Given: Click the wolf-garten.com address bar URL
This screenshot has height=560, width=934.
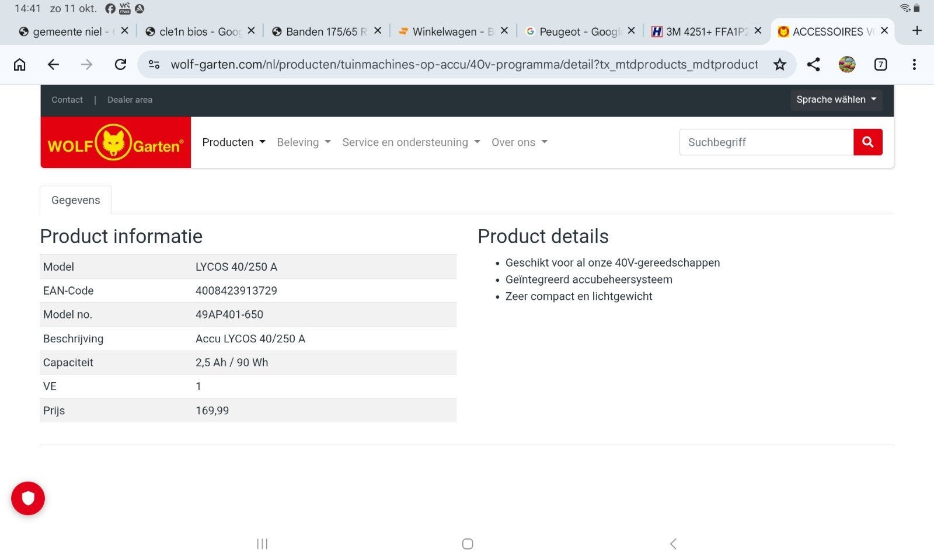Looking at the screenshot, I should click(464, 64).
